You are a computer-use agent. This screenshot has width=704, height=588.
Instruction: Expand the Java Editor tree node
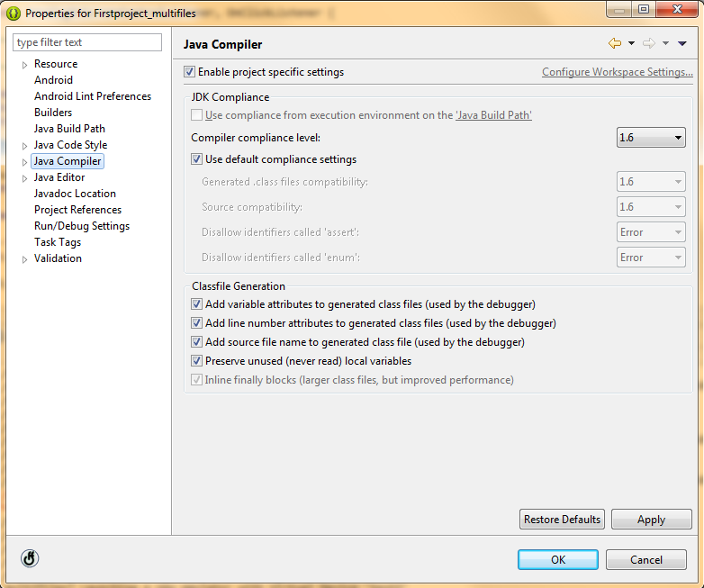pyautogui.click(x=24, y=178)
